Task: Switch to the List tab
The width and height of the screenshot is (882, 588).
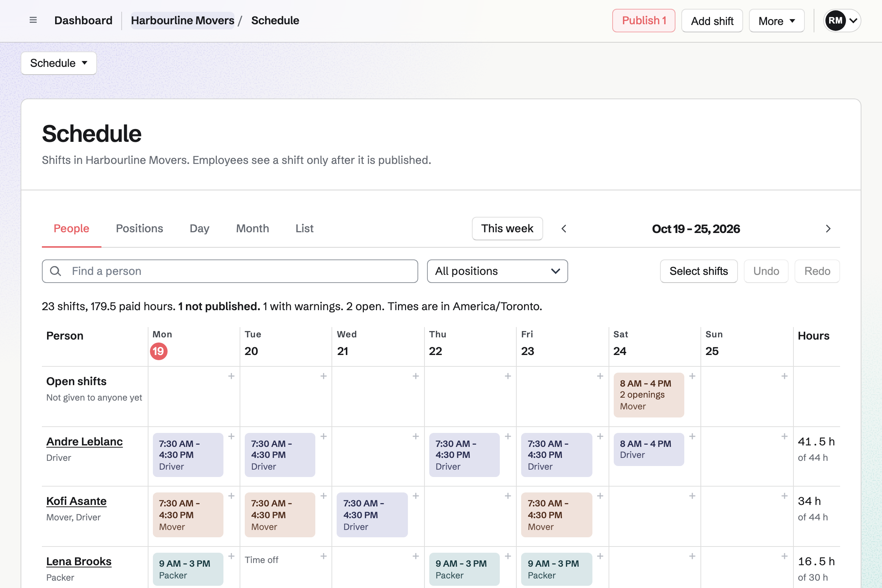Action: click(304, 228)
